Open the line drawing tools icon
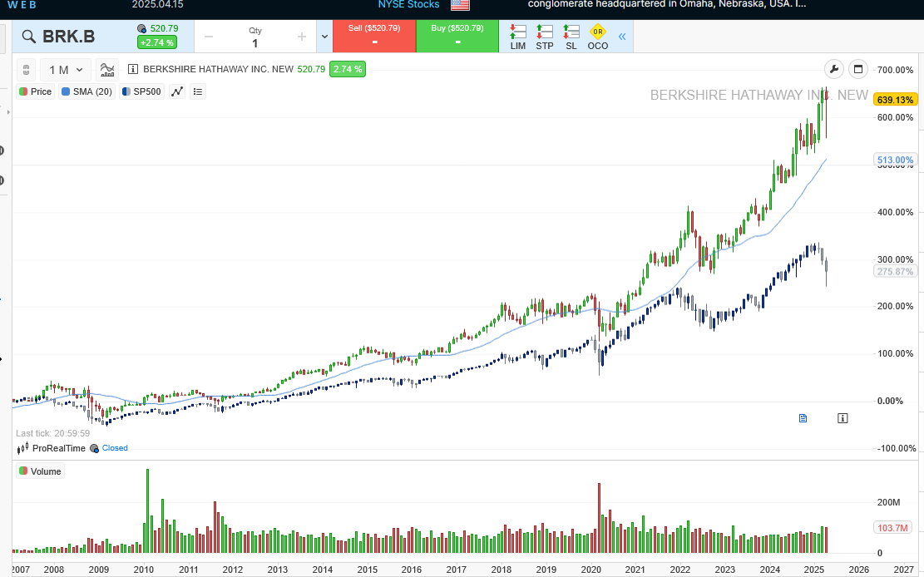The image size is (924, 577). [177, 91]
